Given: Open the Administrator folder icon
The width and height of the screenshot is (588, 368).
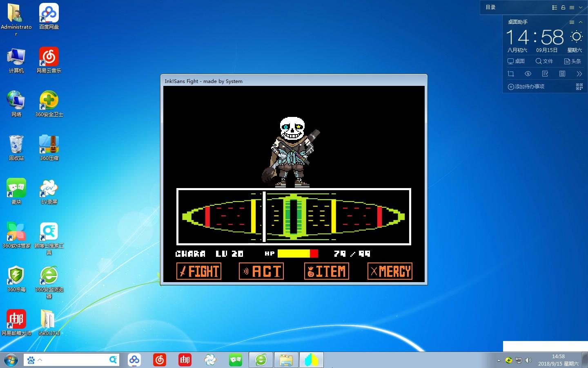Looking at the screenshot, I should (x=16, y=20).
